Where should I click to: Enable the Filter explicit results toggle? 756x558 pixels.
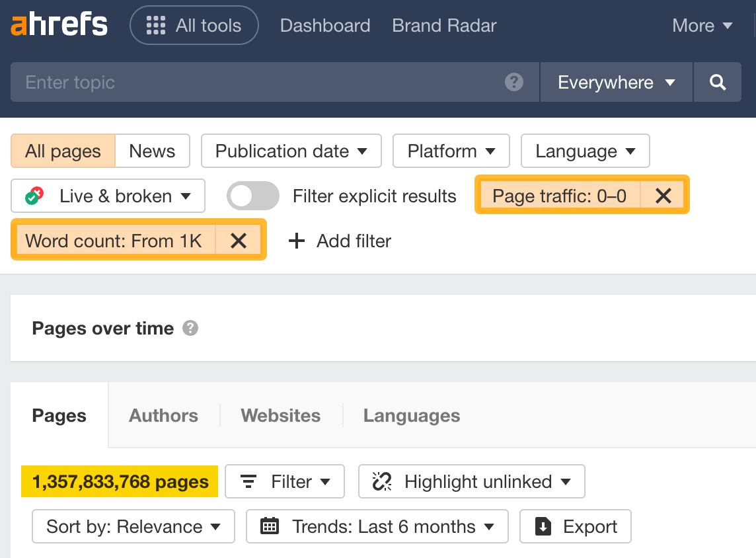click(x=253, y=196)
